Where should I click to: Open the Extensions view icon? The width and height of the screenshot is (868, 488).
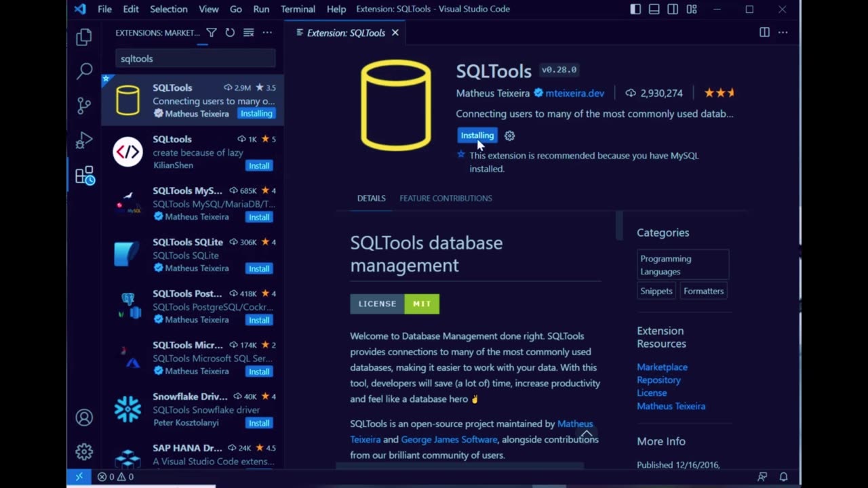[x=85, y=176]
